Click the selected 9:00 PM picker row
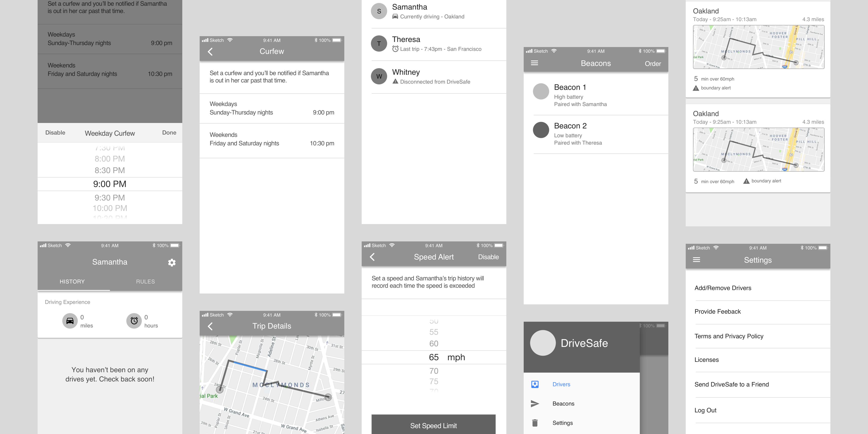The image size is (868, 434). pyautogui.click(x=110, y=184)
